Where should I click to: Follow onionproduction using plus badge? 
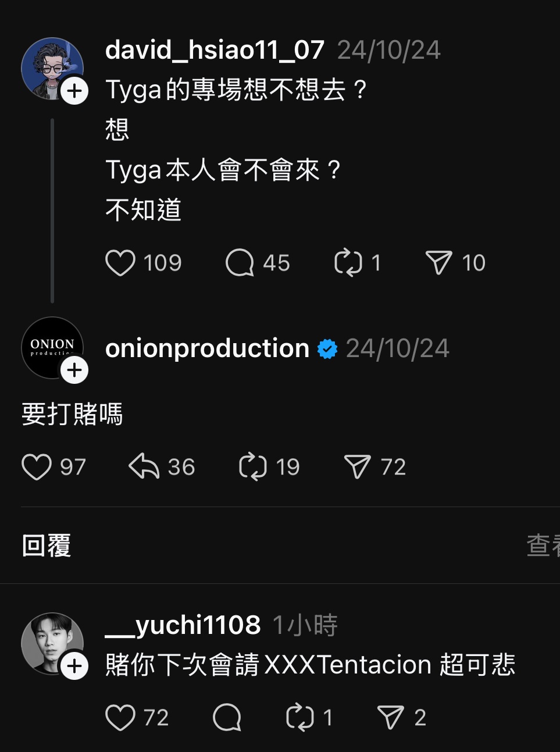pos(74,370)
